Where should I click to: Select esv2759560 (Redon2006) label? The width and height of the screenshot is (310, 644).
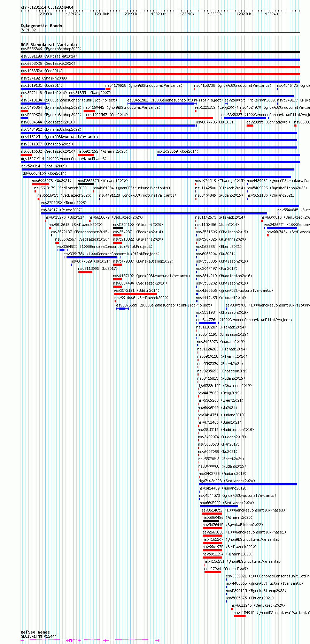(x=64, y=203)
